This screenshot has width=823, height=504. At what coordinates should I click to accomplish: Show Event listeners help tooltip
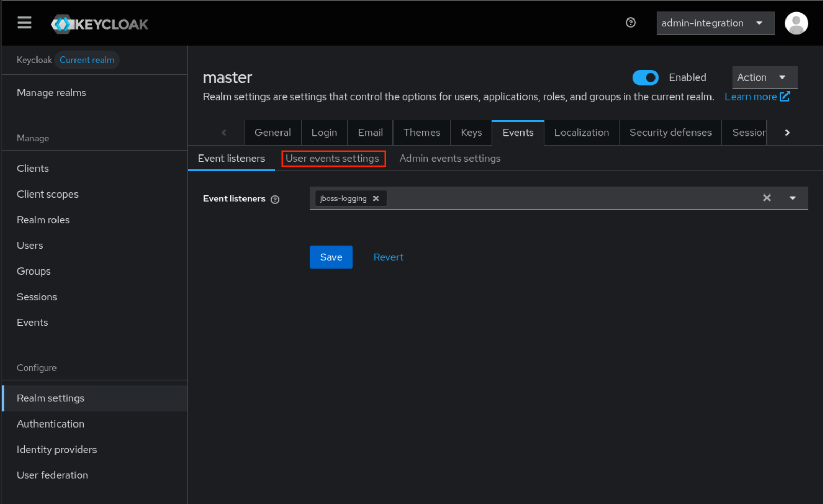click(x=275, y=200)
